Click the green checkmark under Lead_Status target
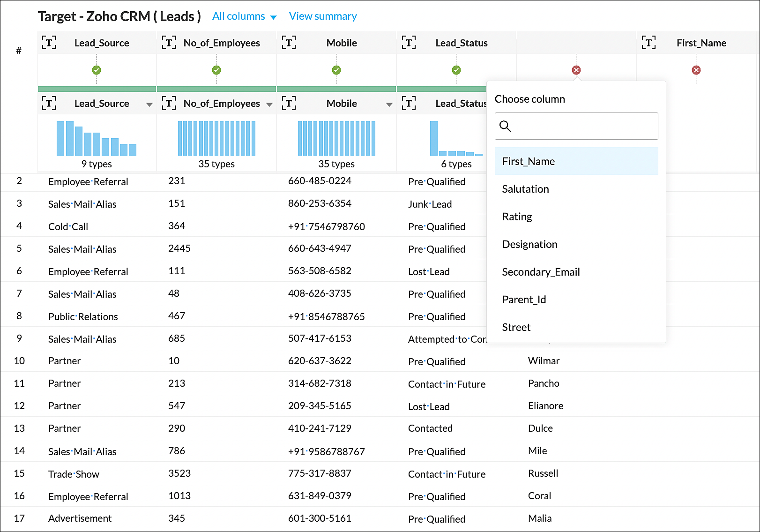Screen dimensions: 760x532 (x=456, y=70)
